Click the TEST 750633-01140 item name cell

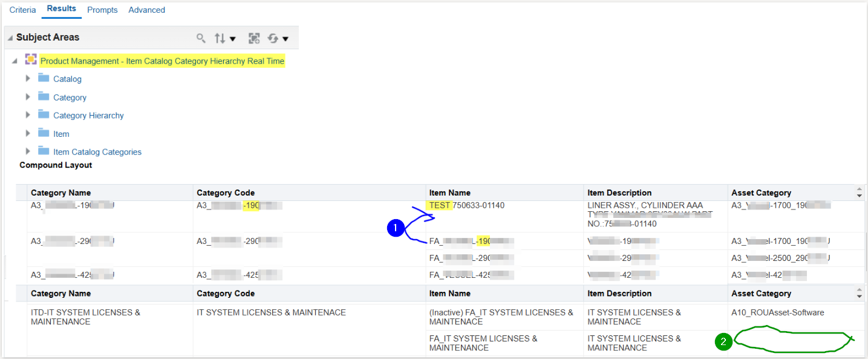[467, 205]
